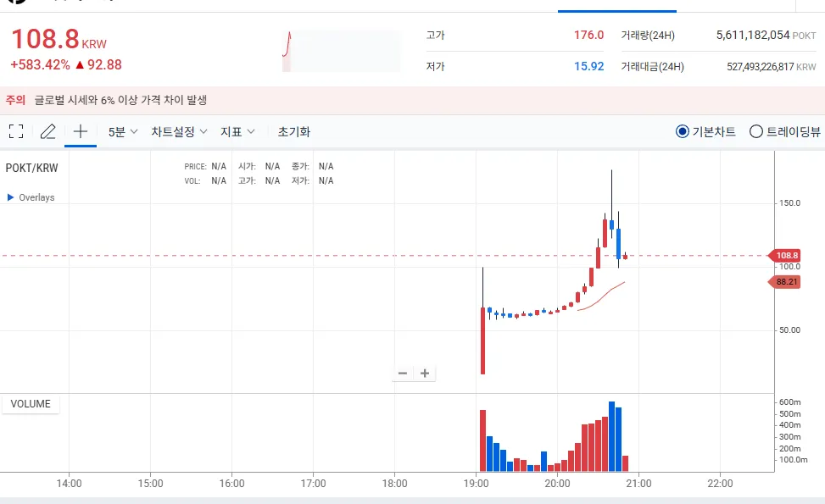Click the 14:00 time axis label
The height and width of the screenshot is (504, 825).
(69, 484)
